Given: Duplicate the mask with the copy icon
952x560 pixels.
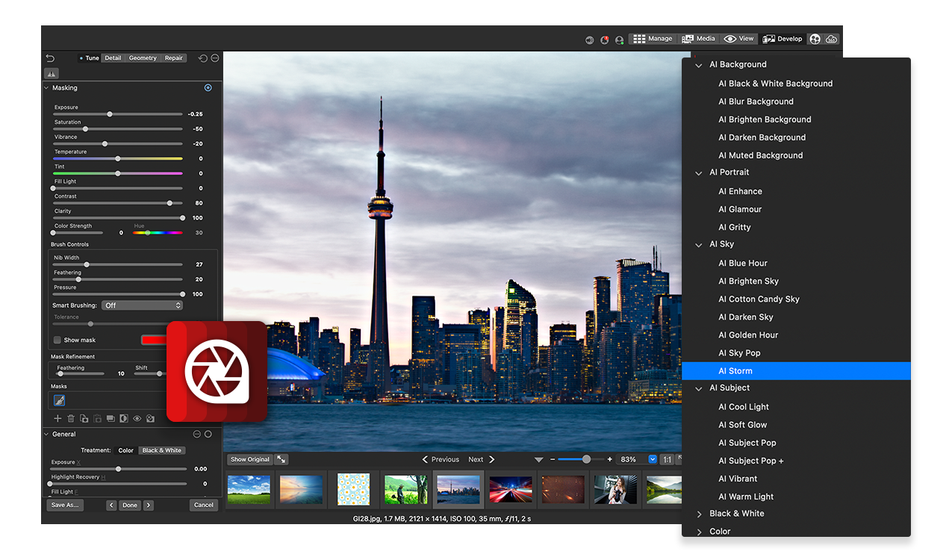Looking at the screenshot, I should [84, 418].
